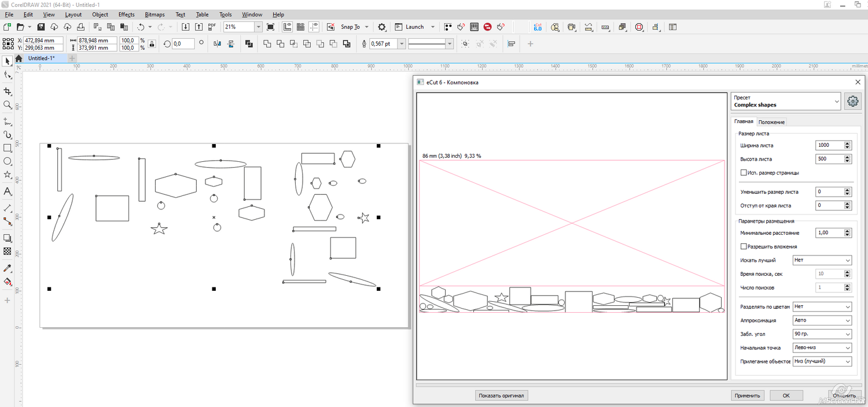The height and width of the screenshot is (407, 868).
Task: Select the Interactive fill bucket tool
Action: coord(8,282)
